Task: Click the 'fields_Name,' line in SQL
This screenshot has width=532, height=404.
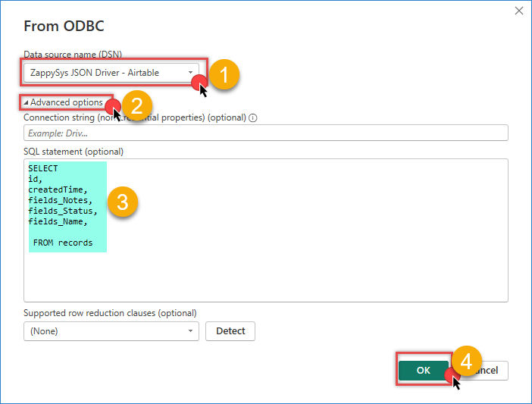Action: 58,221
